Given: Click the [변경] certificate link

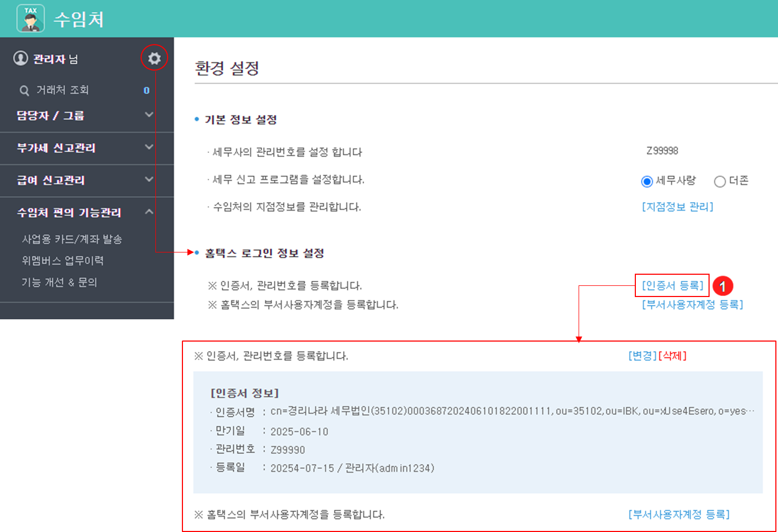Looking at the screenshot, I should [642, 356].
